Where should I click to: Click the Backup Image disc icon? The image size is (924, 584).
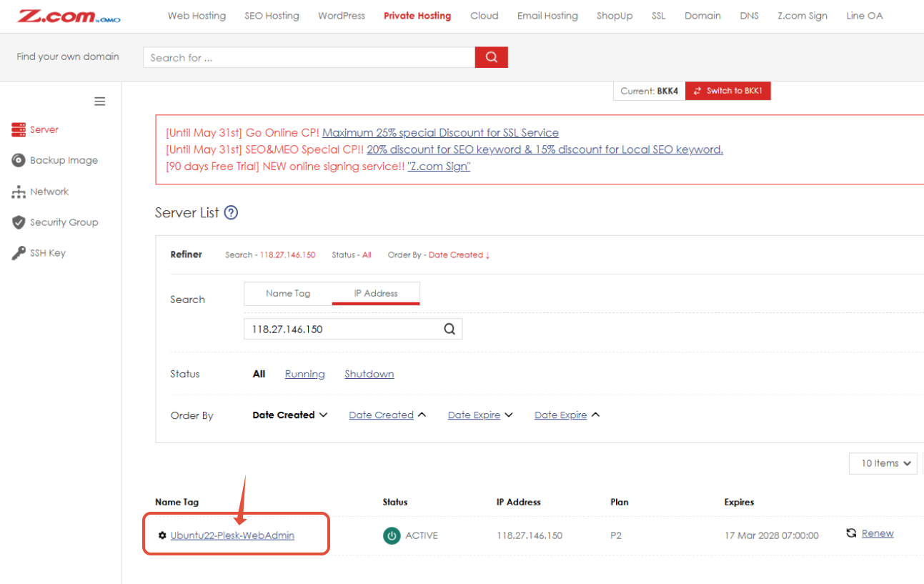click(x=19, y=161)
